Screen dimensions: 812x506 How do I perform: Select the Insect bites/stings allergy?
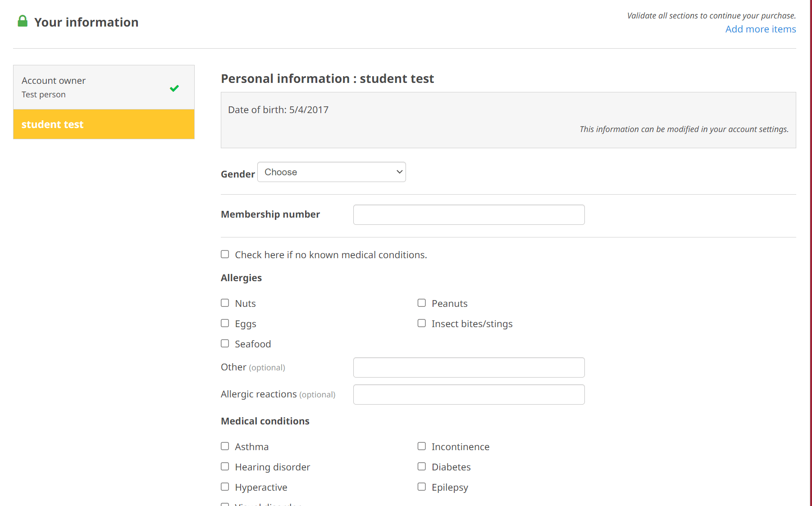(x=422, y=323)
